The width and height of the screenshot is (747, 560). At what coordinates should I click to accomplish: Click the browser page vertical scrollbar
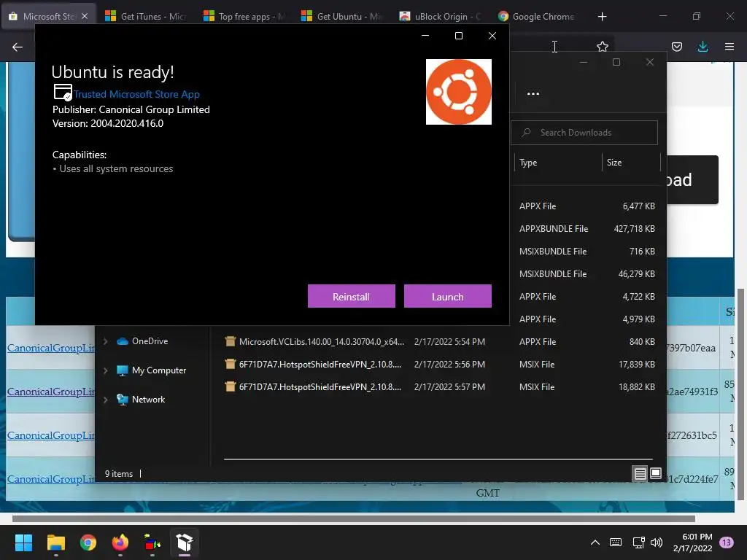pos(740,394)
